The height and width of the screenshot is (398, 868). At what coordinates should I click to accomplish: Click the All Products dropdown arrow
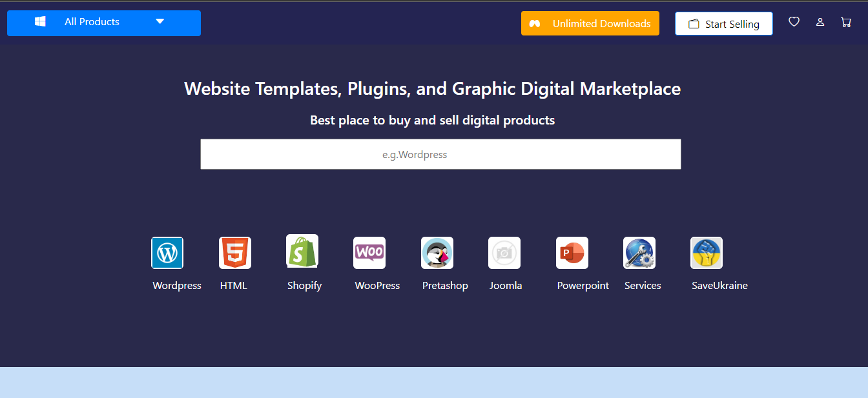click(x=160, y=22)
